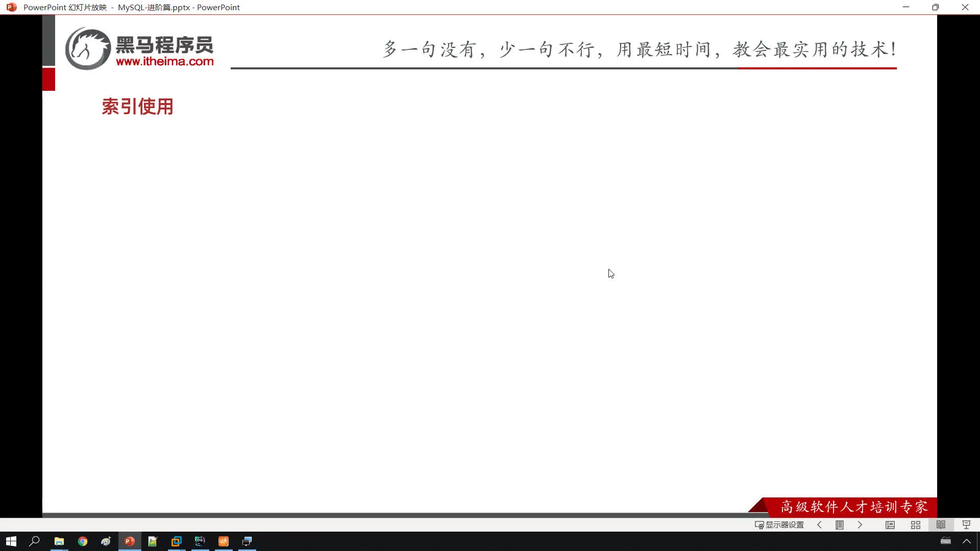980x551 pixels.
Task: Open the Chrome browser icon
Action: 82,541
